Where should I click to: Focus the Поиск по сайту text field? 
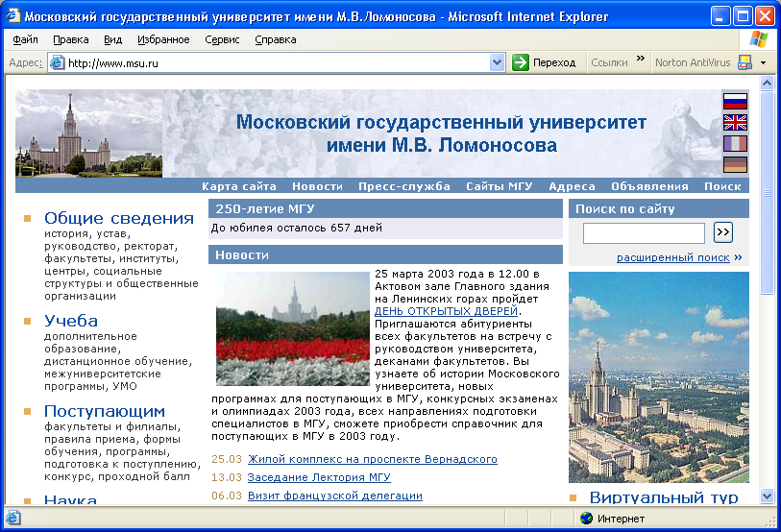coord(644,233)
